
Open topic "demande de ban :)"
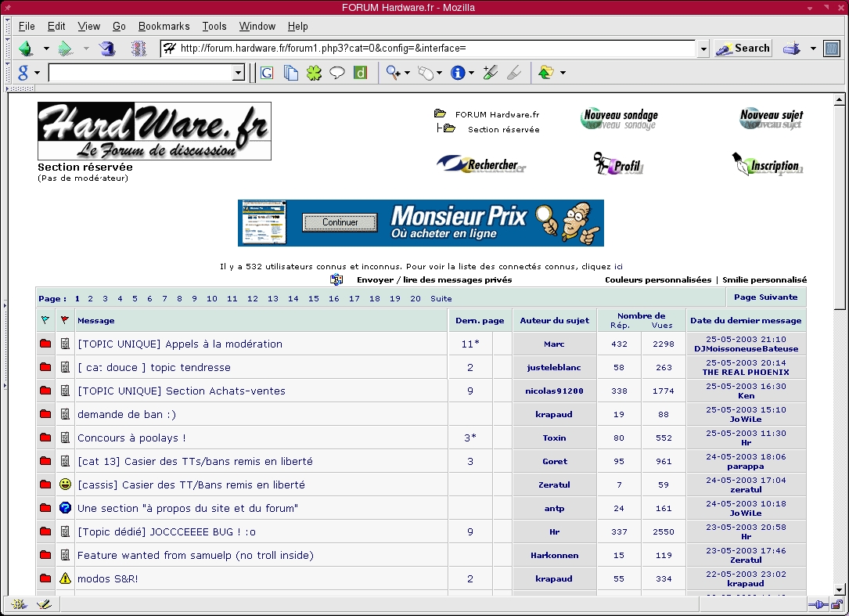tap(127, 414)
